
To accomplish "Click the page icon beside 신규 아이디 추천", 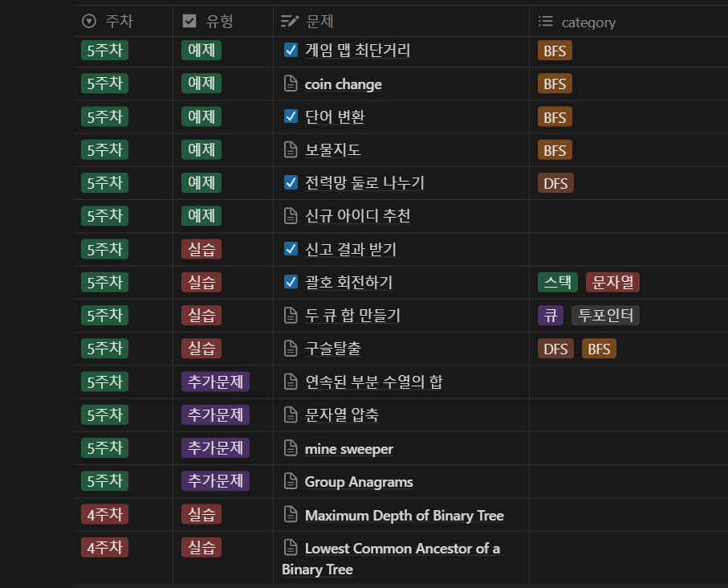I will [x=291, y=215].
